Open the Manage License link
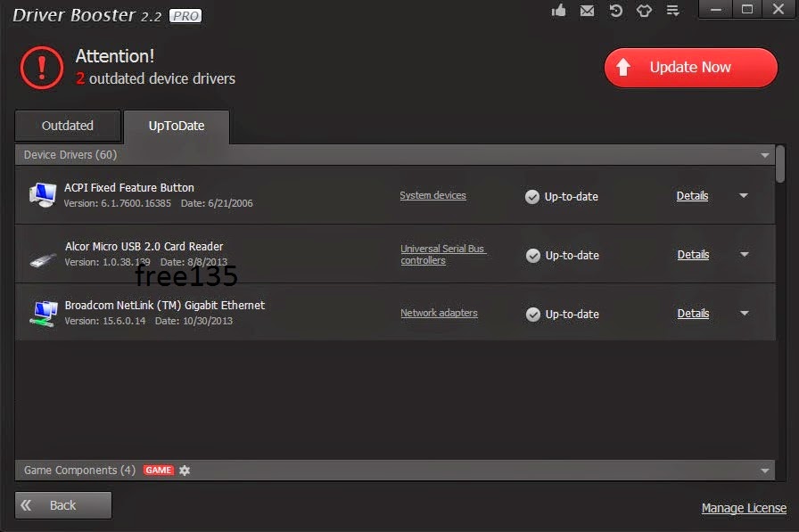Image resolution: width=799 pixels, height=532 pixels. point(744,508)
